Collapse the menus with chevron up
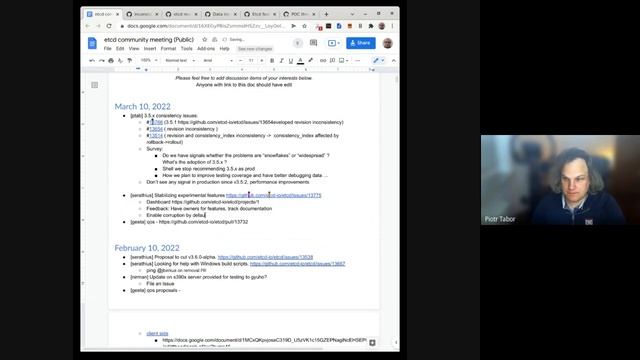640x360 pixels. pos(393,60)
